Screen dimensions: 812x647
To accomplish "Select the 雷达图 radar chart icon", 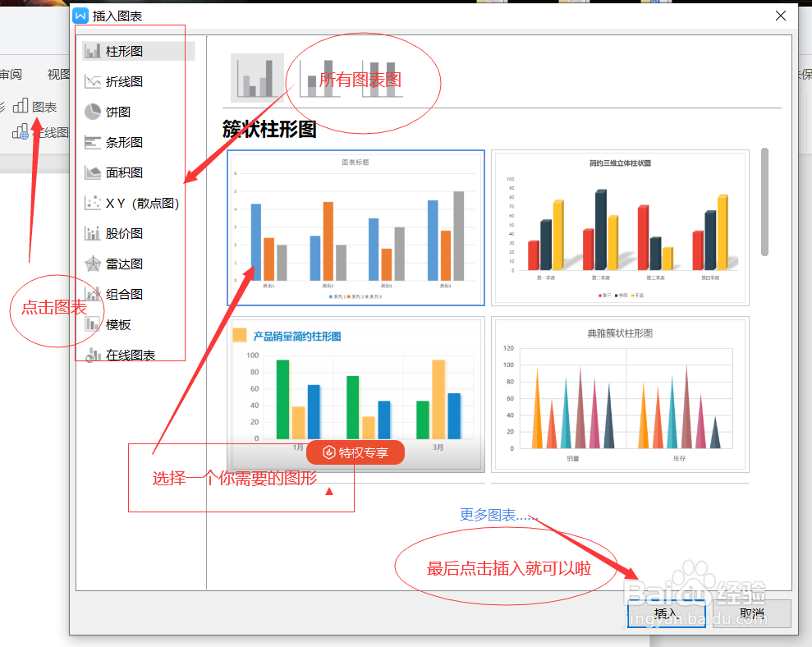I will [93, 264].
